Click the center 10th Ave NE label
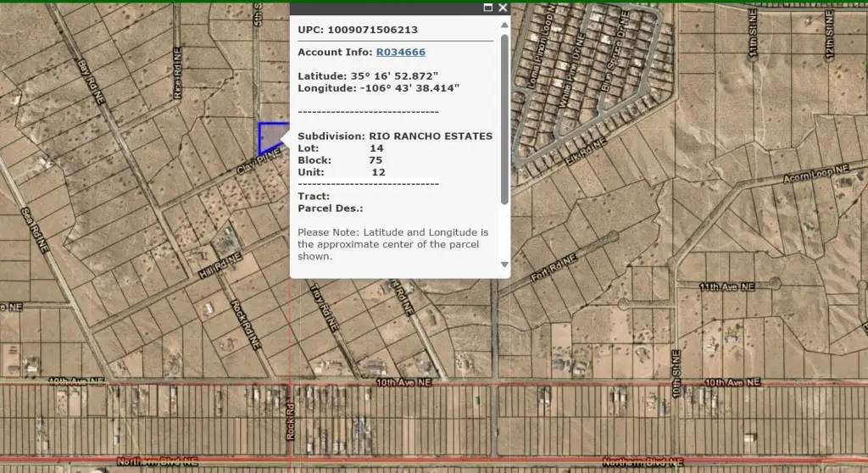Screen dimensions: 868x473 [x=403, y=383]
